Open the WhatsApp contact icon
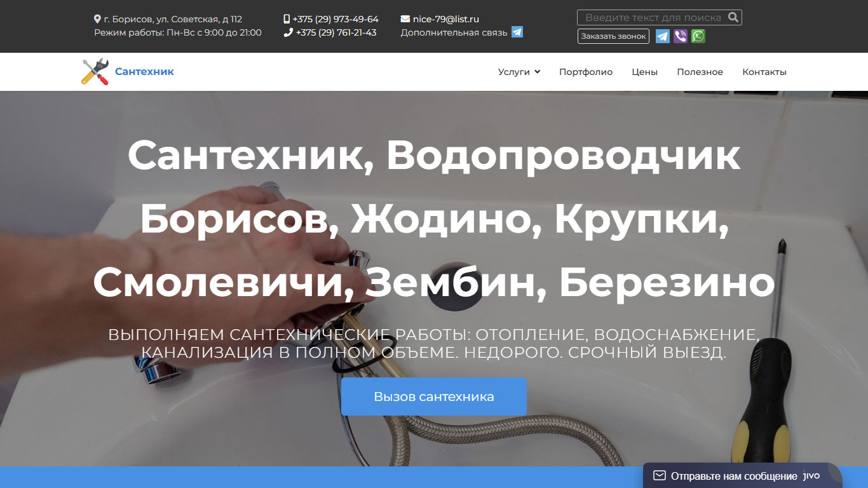868x488 pixels. point(698,36)
